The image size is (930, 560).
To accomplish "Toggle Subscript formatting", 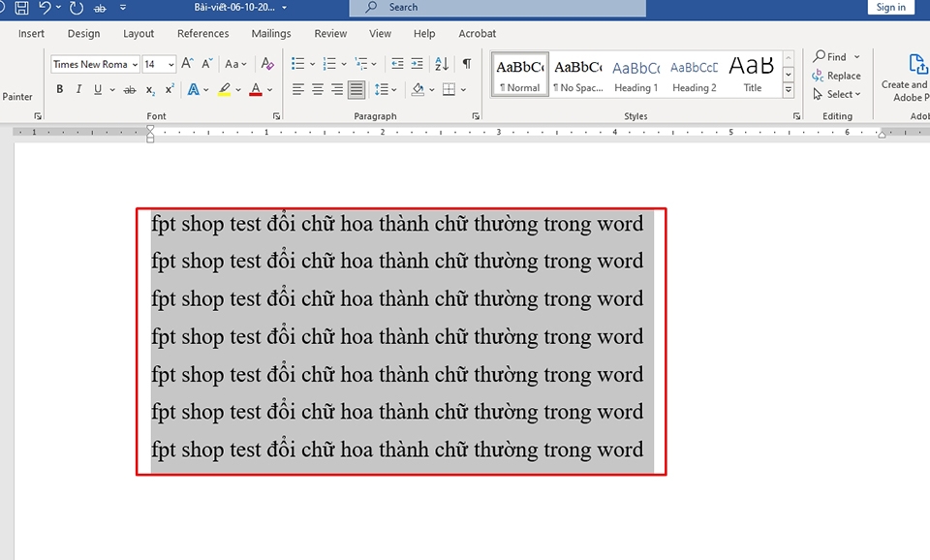I will click(x=151, y=90).
